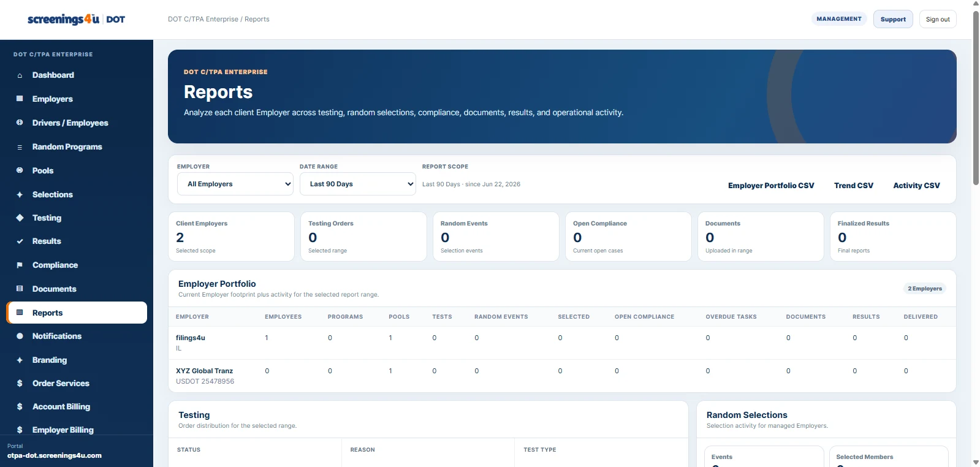Click the Selections sparkle icon
Image resolution: width=980 pixels, height=467 pixels.
click(20, 194)
